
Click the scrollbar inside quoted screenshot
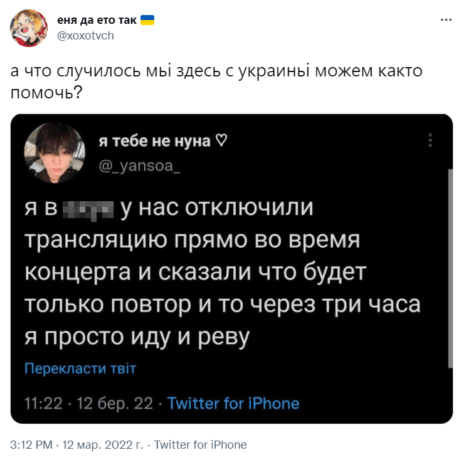[x=450, y=268]
